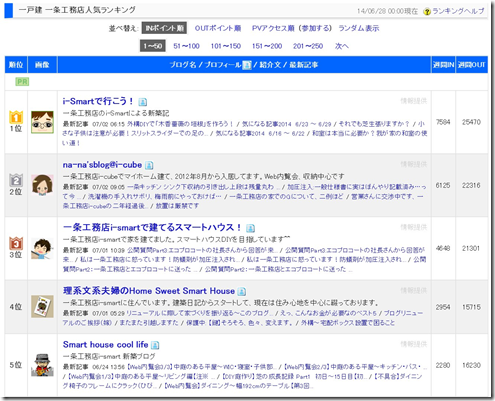Open article 外構DIYで「木香薔薇の垣根」を作ろう！

[x=180, y=124]
